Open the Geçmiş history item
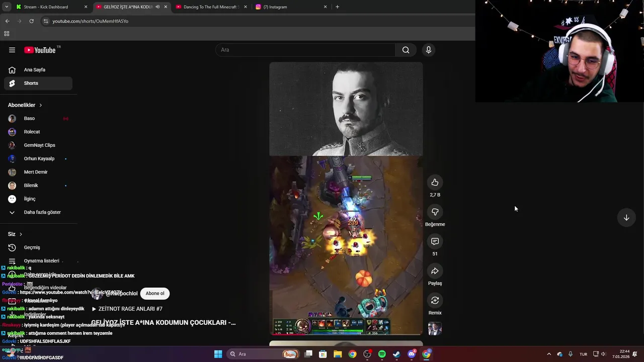The height and width of the screenshot is (362, 644). point(38,247)
